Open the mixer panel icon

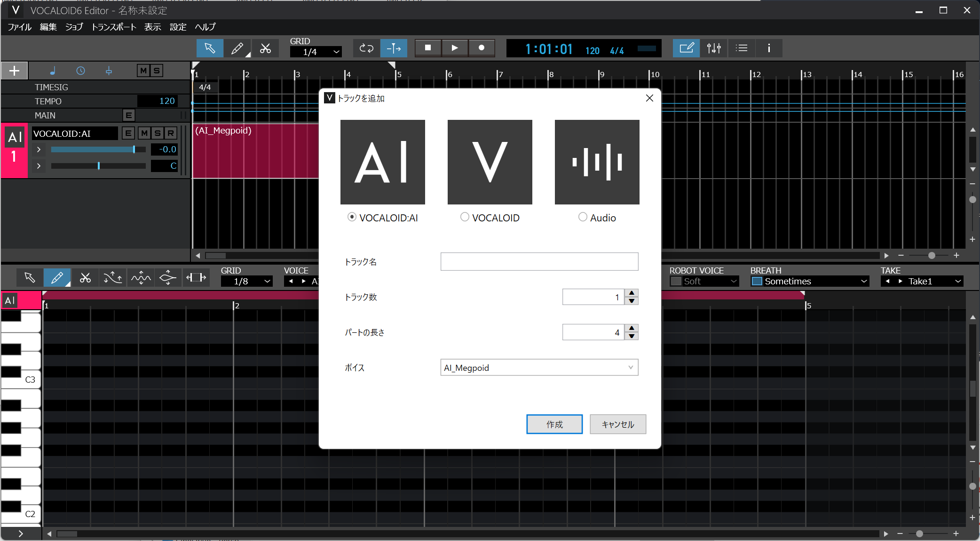tap(714, 48)
